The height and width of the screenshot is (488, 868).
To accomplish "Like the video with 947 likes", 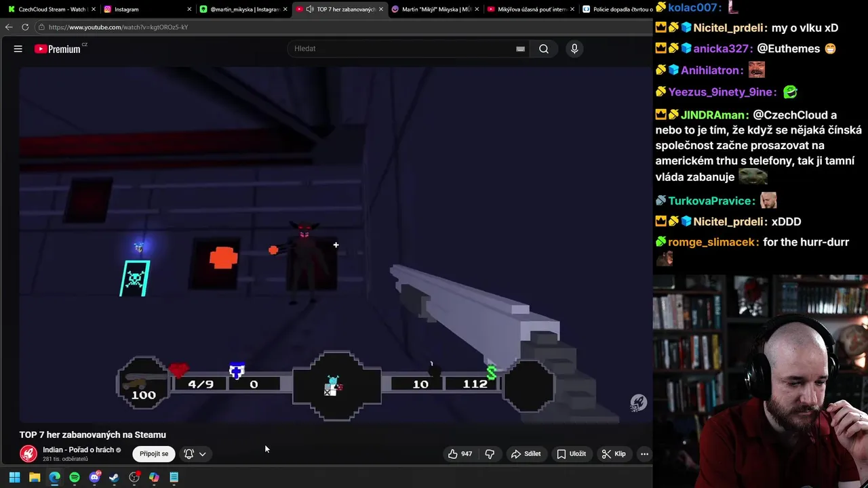I will (459, 454).
